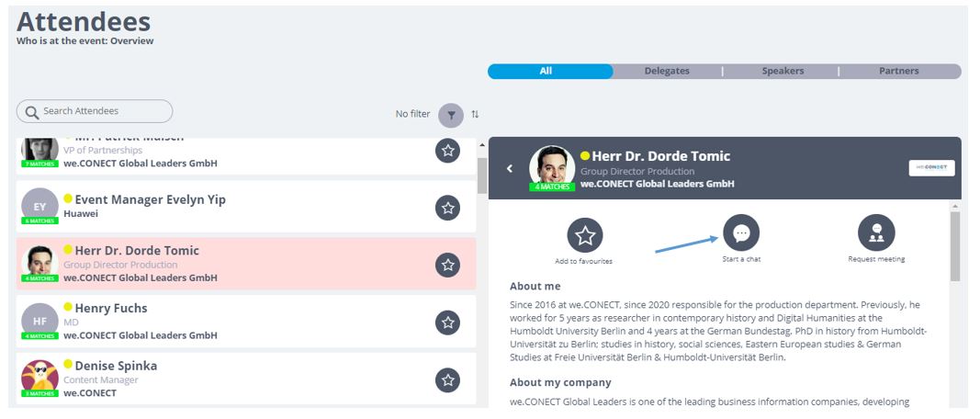
Task: Star Dorde Tomic in the attendee list
Action: point(447,266)
